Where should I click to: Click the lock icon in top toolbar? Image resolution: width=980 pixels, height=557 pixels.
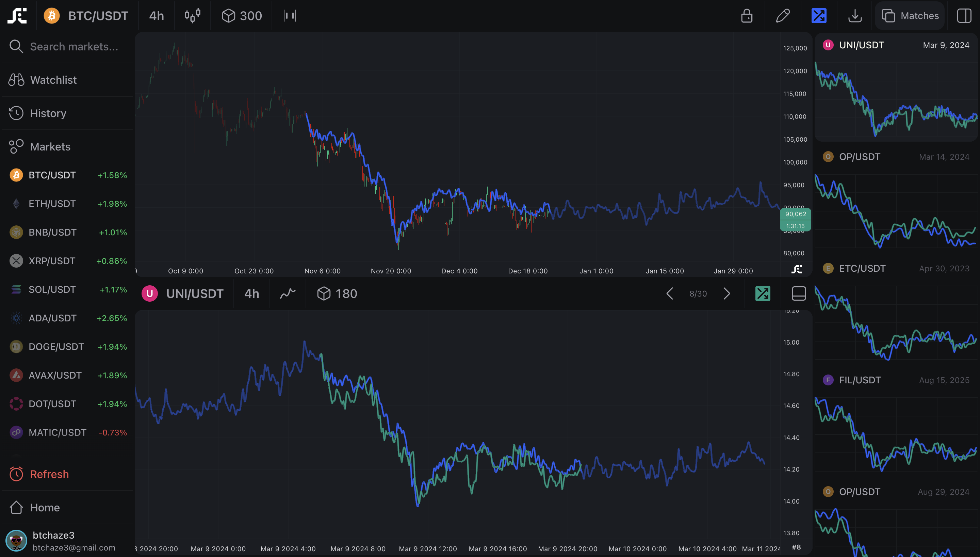(747, 16)
